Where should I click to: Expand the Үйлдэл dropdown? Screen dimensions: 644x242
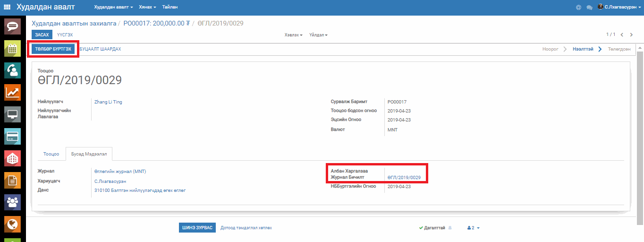pos(318,35)
